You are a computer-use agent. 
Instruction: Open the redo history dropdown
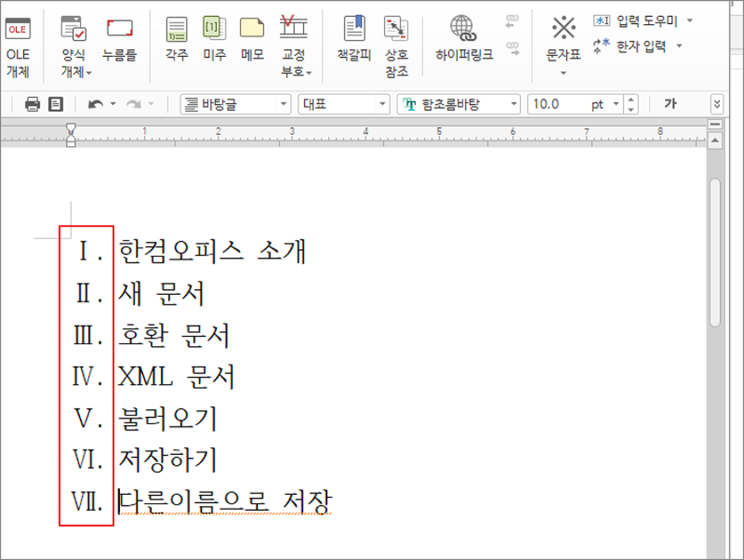pos(151,105)
